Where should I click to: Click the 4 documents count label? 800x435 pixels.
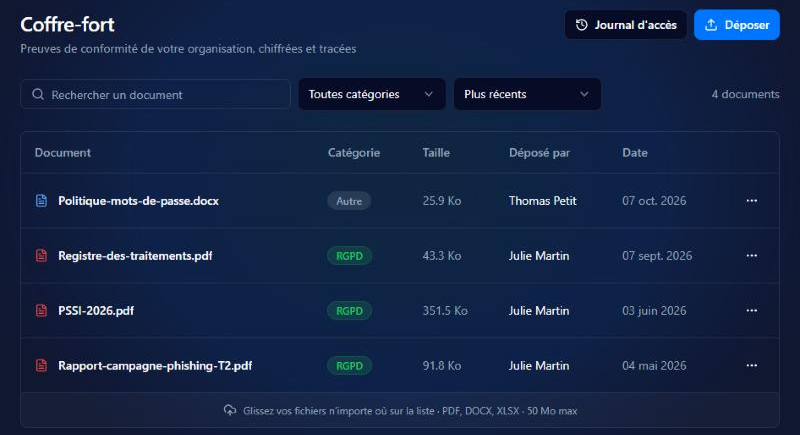tap(745, 94)
